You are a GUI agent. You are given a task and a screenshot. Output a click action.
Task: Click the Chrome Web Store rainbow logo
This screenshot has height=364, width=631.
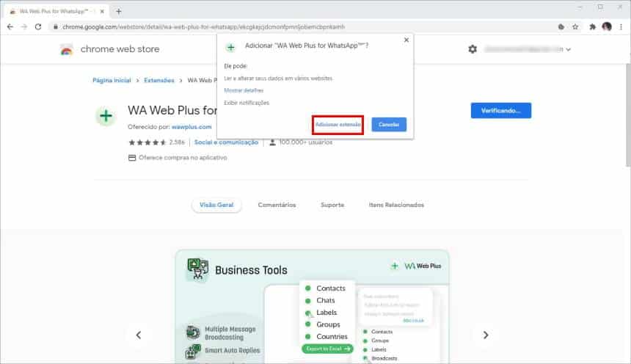click(66, 49)
